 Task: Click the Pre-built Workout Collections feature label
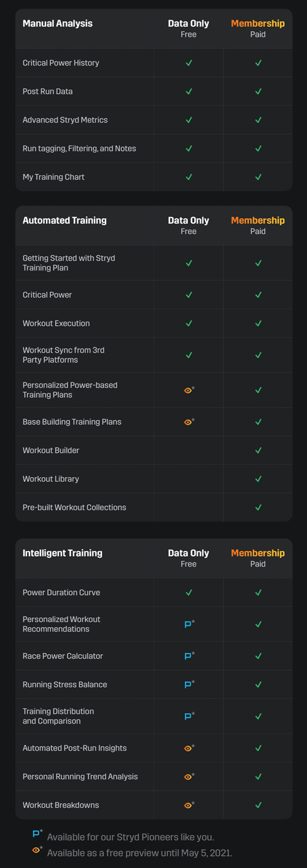74,507
